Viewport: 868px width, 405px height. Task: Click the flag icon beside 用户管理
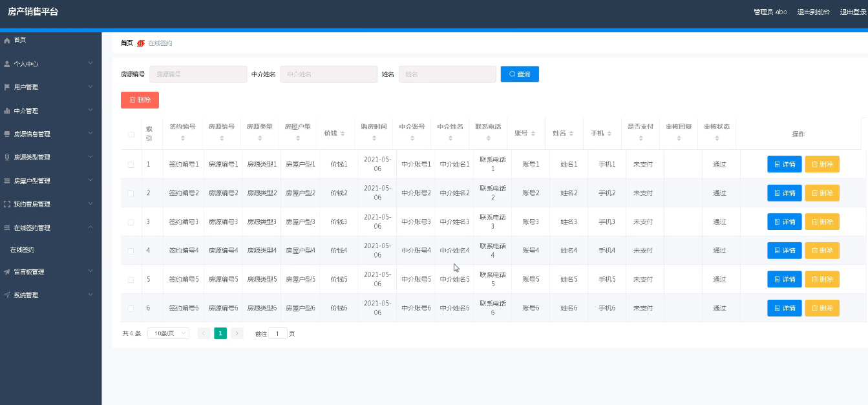click(x=7, y=87)
